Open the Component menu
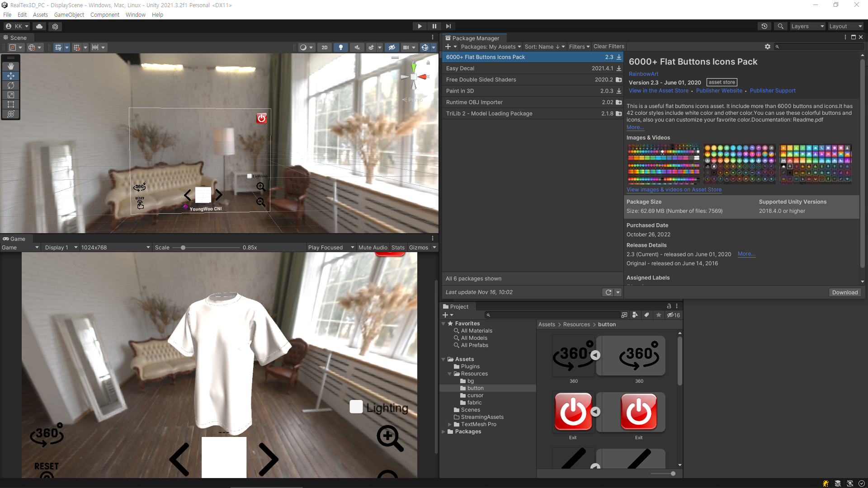 pos(104,15)
